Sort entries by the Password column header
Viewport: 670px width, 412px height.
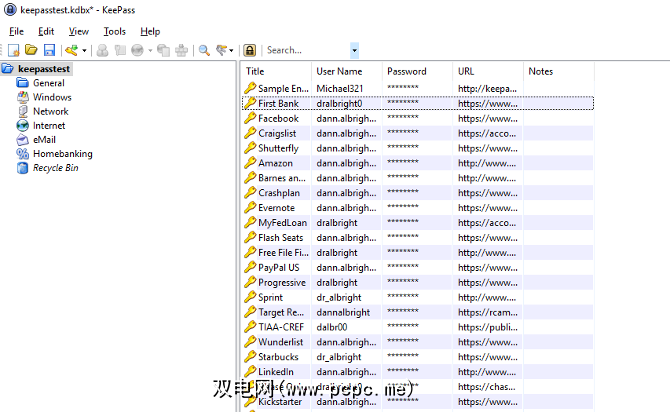[x=417, y=71]
